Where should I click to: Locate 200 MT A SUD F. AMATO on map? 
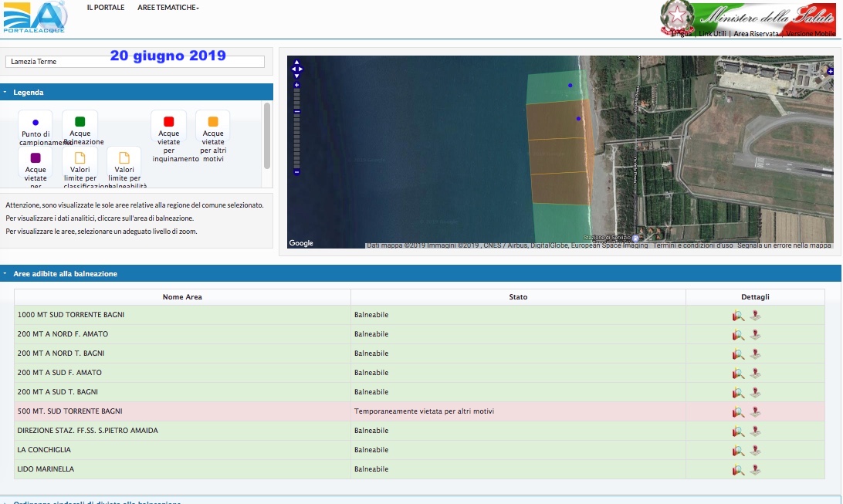pyautogui.click(x=755, y=374)
